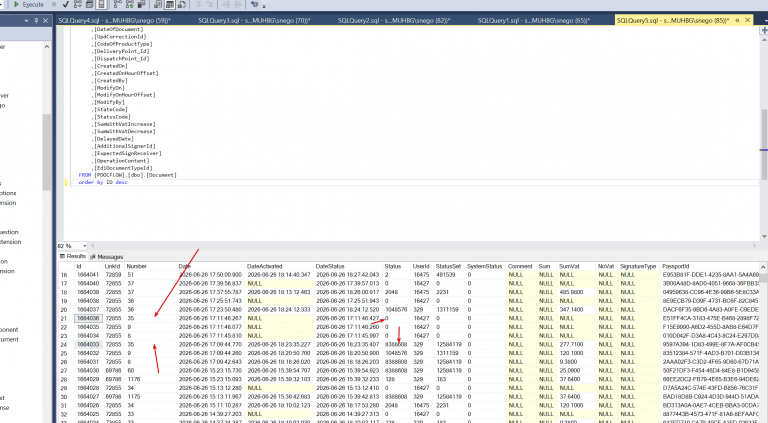Click the DateStatus column header
768x423 pixels.
pyautogui.click(x=330, y=266)
